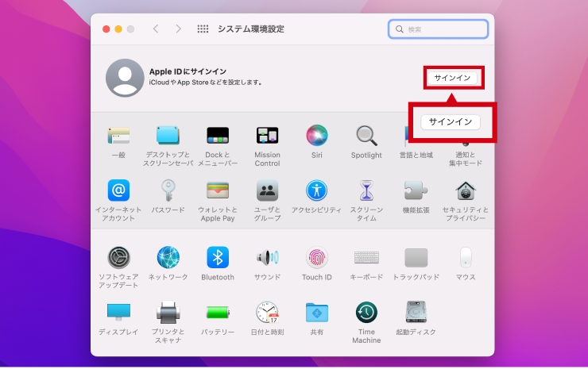Go back with the left chevron
The image size is (588, 369).
click(x=156, y=29)
